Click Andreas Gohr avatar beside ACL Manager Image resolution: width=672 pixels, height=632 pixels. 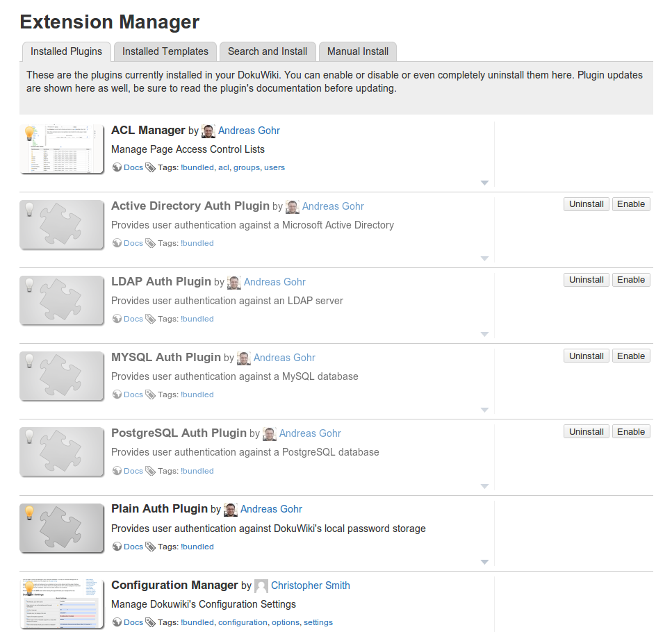[x=208, y=131]
